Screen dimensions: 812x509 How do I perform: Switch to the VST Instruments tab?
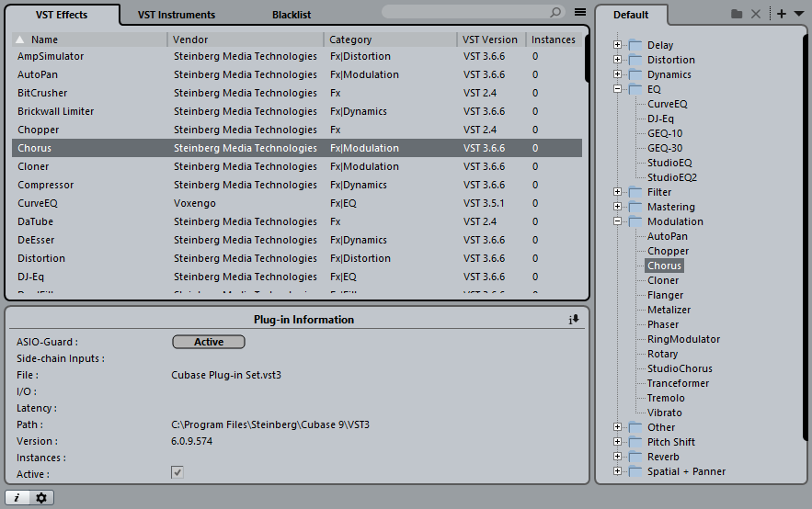[x=176, y=15]
